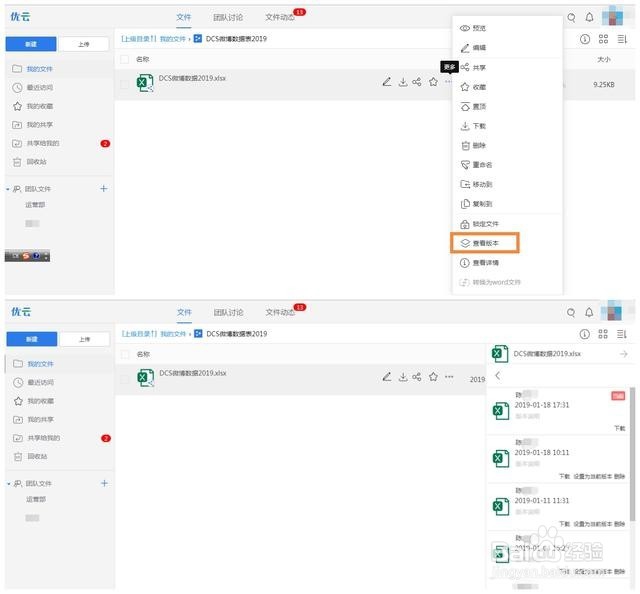640x594 pixels.
Task: Lower screenshot: click the notification bell icon
Action: (x=589, y=312)
